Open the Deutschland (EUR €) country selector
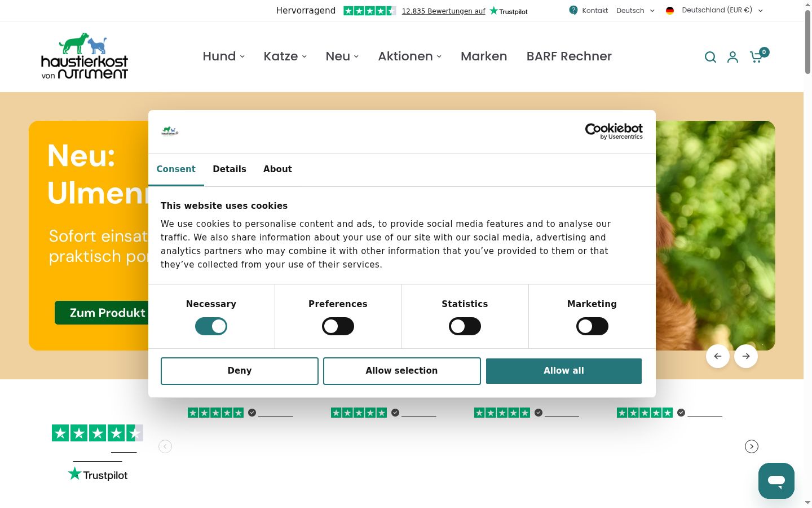This screenshot has height=508, width=812. coord(722,10)
